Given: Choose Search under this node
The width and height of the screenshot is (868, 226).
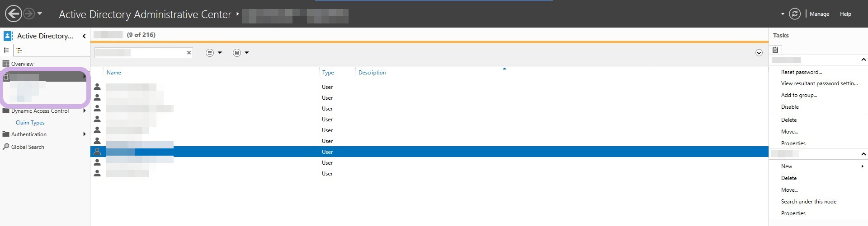Looking at the screenshot, I should coord(808,202).
